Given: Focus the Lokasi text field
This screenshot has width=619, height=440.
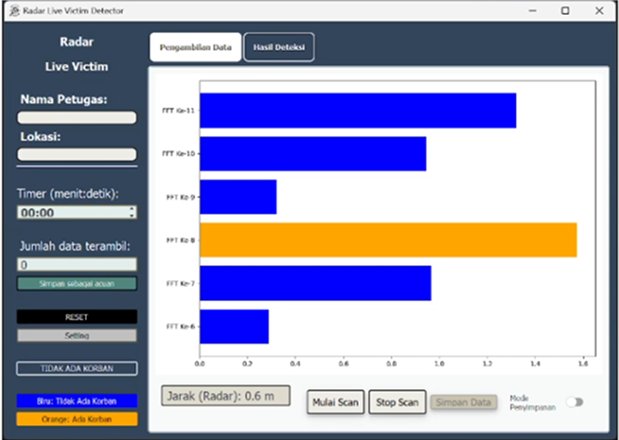Looking at the screenshot, I should coord(77,154).
